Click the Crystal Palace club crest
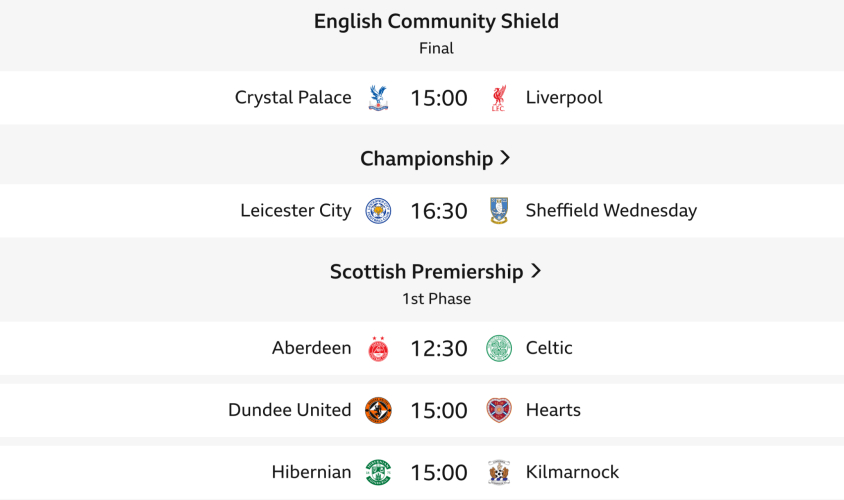844x500 pixels. tap(378, 98)
